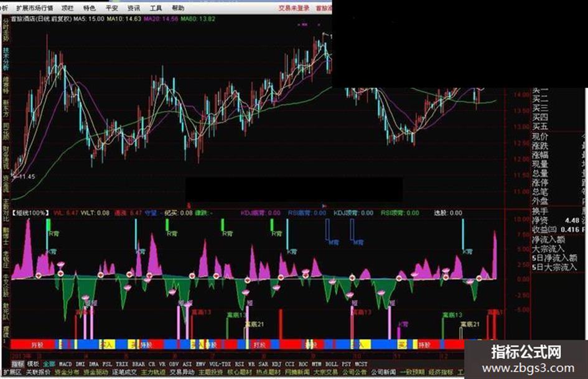Open the 特色 menu
Screen dimensions: 588x379
click(x=89, y=8)
